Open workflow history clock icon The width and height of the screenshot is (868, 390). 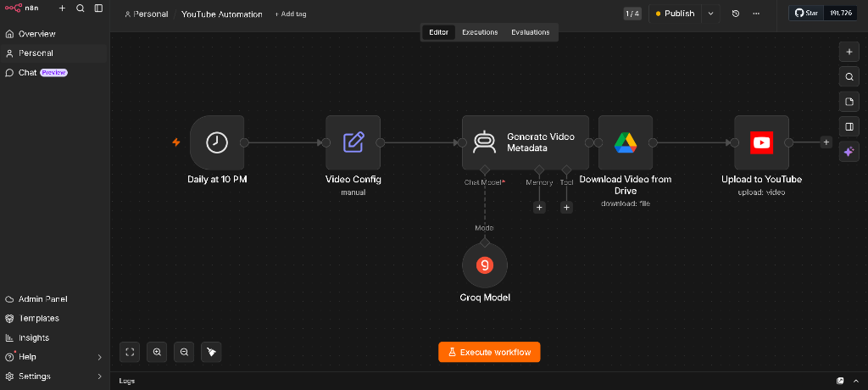point(736,14)
